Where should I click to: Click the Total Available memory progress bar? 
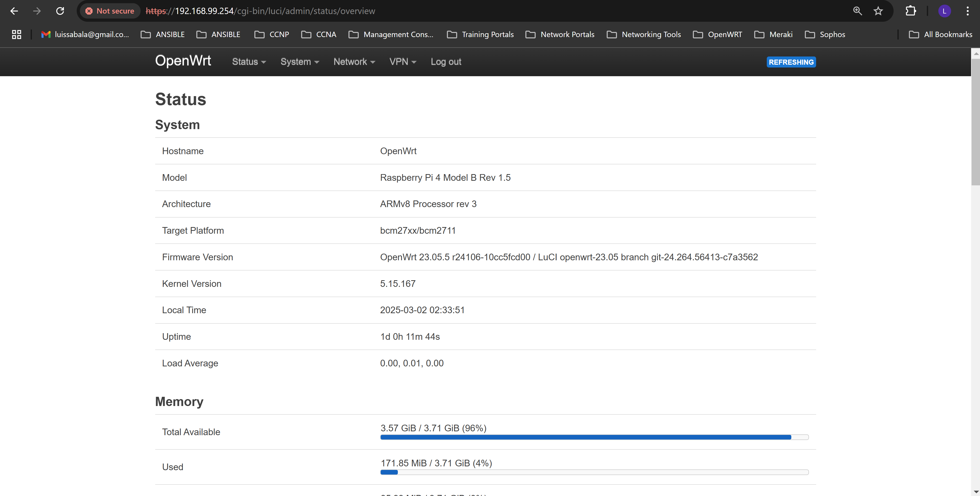coord(594,437)
